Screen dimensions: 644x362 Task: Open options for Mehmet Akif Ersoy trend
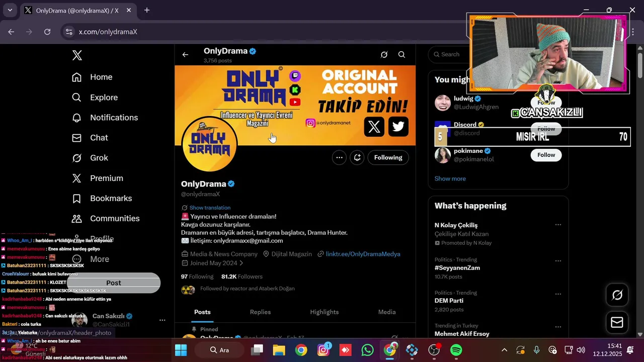(558, 327)
